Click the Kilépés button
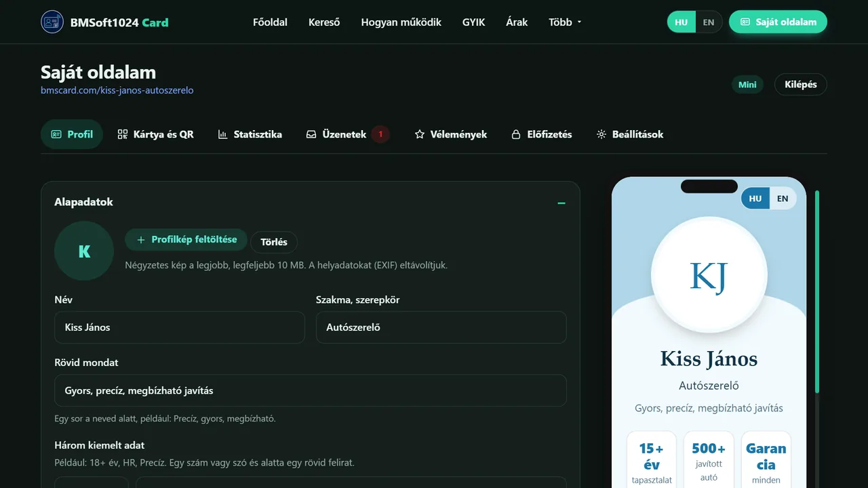Viewport: 868px width, 488px height. click(x=801, y=85)
